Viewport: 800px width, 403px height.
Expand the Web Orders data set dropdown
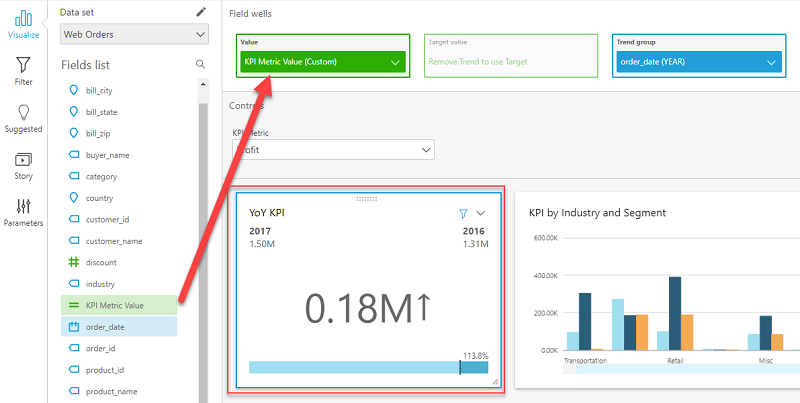[134, 35]
